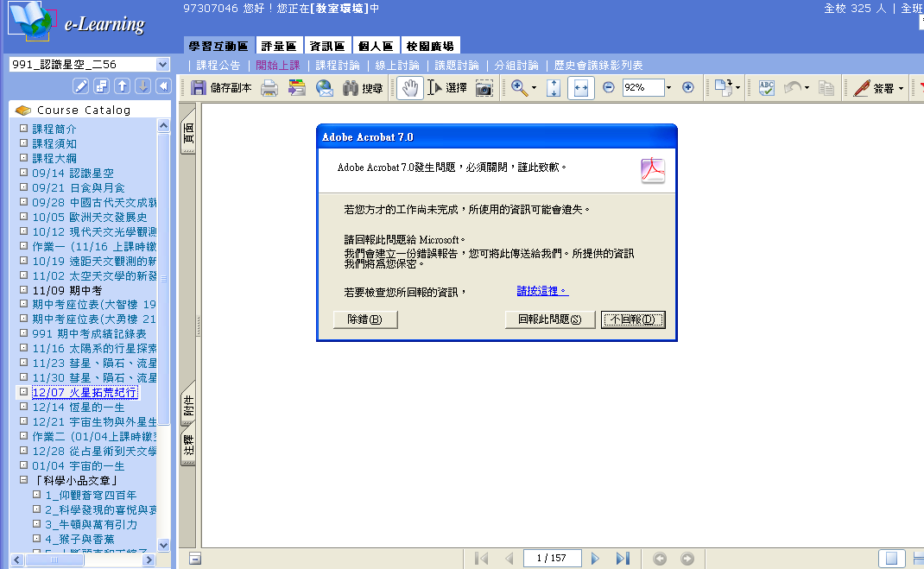Screen dimensions: 924x569
Task: Open 12/07 火星拓荒紀行 course item
Action: (85, 392)
